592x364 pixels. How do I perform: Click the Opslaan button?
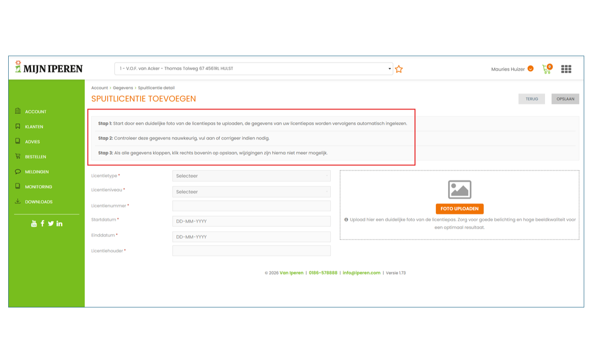pos(565,99)
